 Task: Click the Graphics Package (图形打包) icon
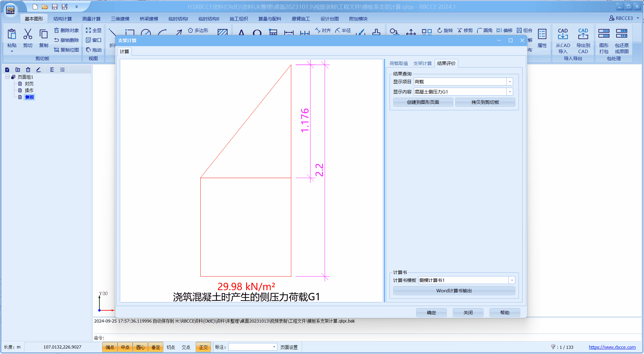click(604, 34)
